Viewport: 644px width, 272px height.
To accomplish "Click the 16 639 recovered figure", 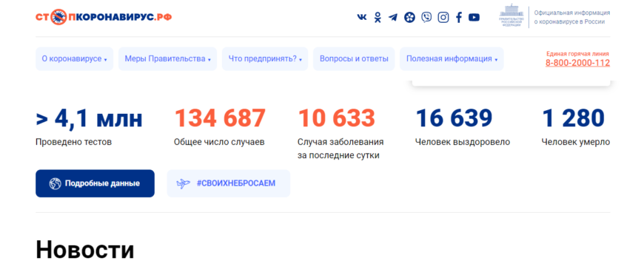I will [454, 118].
